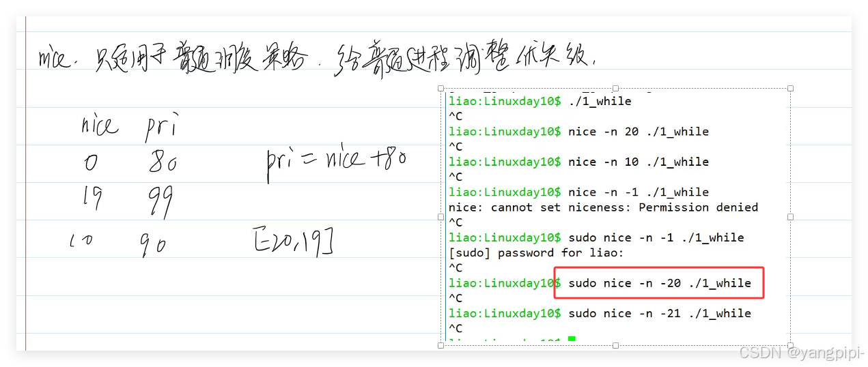Click the bottom-middle handle of the terminal image
The image size is (868, 367).
[615, 345]
